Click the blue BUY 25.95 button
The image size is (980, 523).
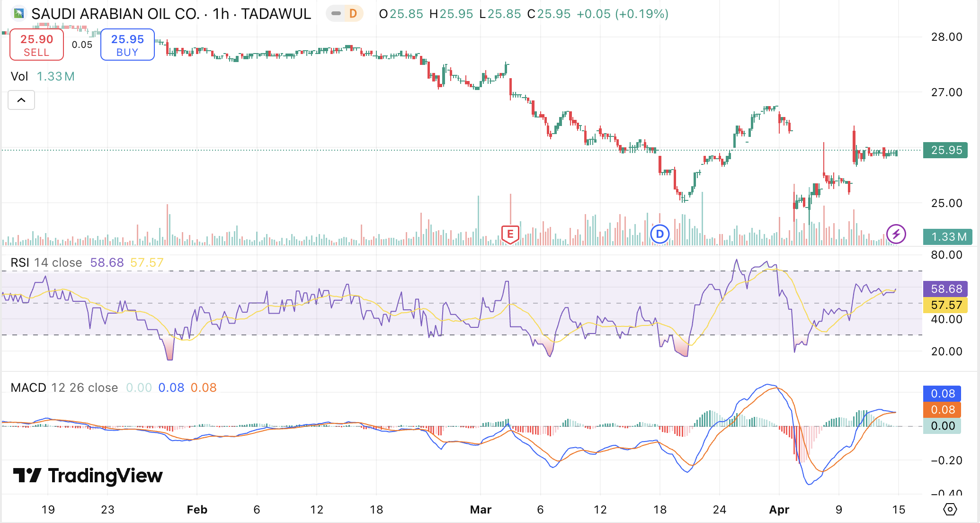coord(127,45)
